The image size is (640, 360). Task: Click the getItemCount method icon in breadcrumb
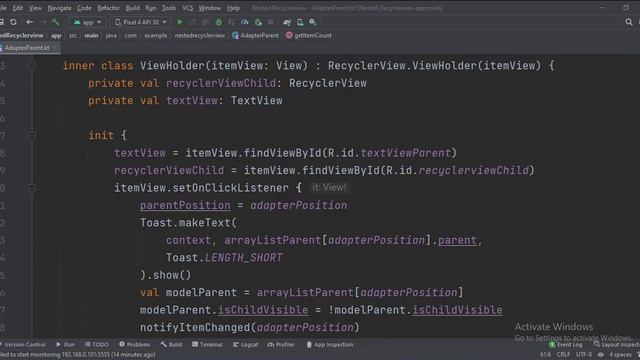[x=289, y=36]
